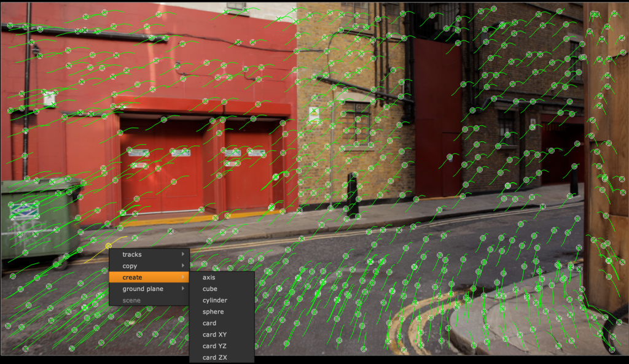Select the highlighted create menu entry

(149, 277)
